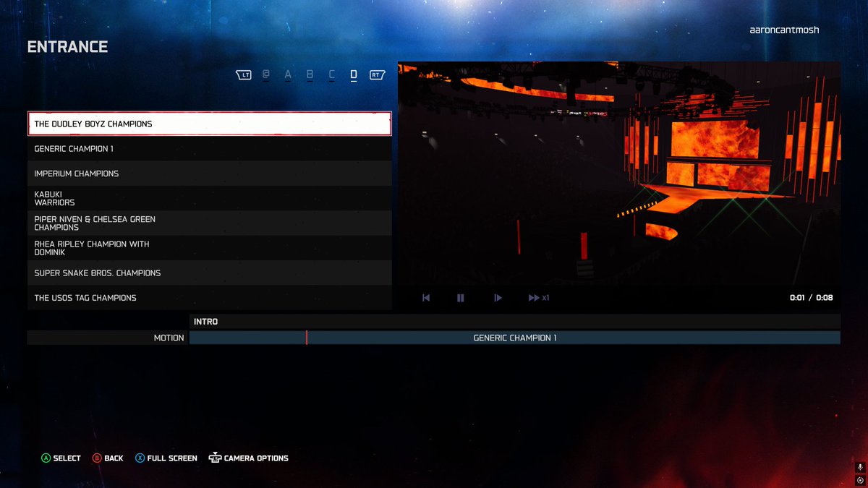Viewport: 868px width, 488px height.
Task: Step forward one frame in preview
Action: (497, 298)
